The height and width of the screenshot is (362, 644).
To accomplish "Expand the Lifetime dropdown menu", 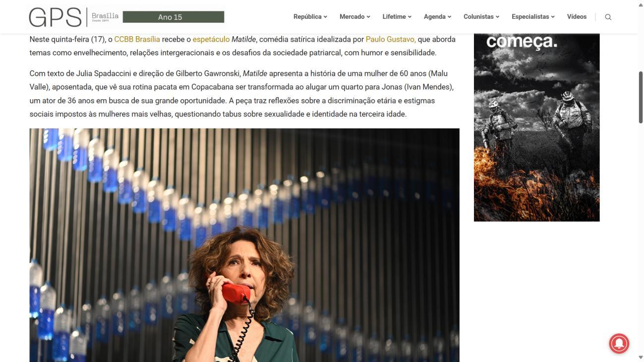I will [397, 17].
